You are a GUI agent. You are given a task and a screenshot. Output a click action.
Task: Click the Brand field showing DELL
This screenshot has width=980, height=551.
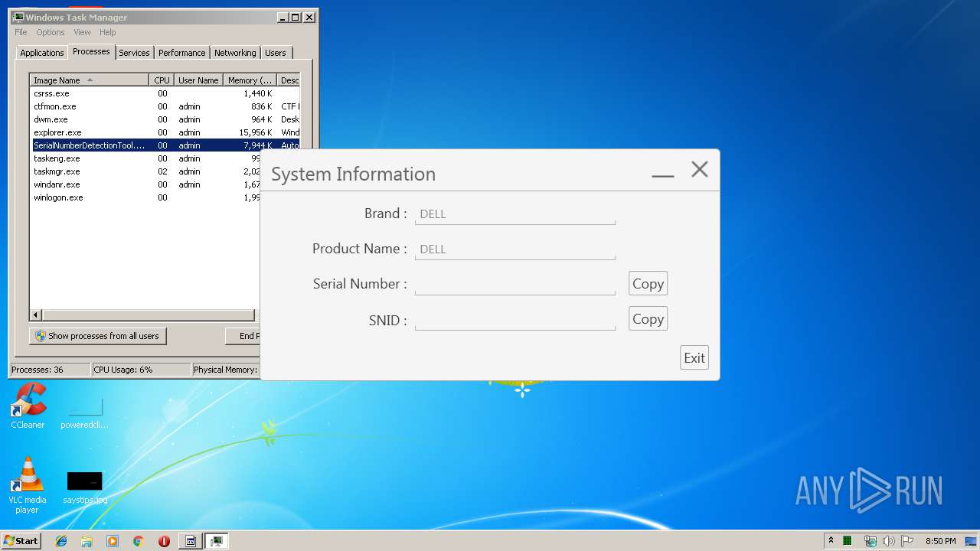pos(514,214)
